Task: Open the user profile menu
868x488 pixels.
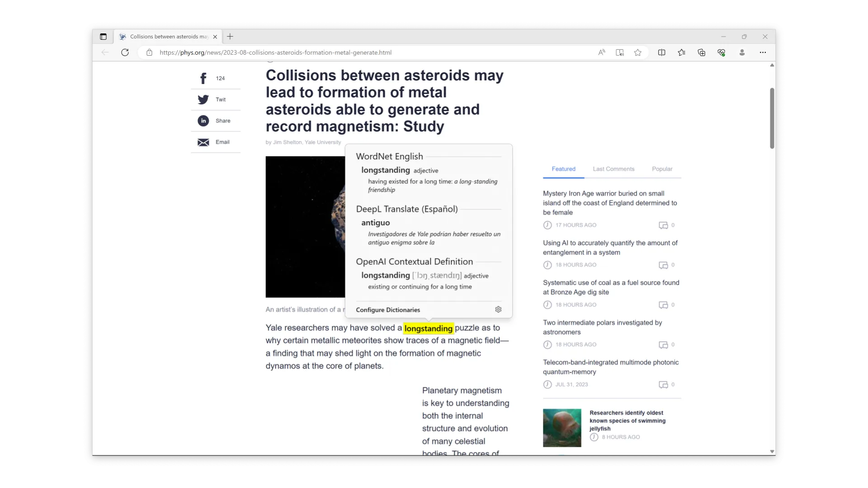Action: click(742, 52)
